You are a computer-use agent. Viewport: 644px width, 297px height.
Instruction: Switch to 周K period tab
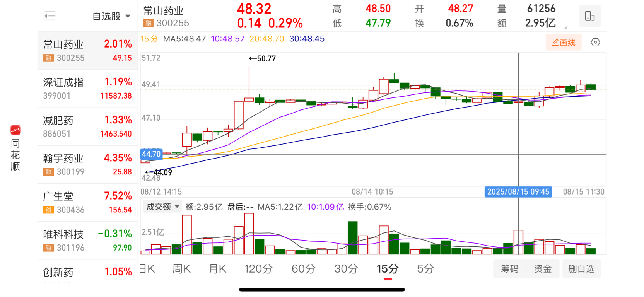tap(181, 269)
